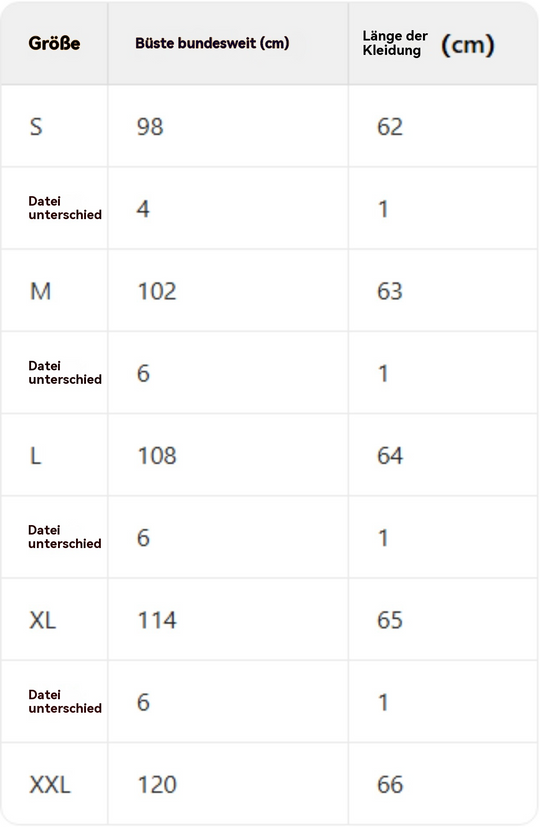This screenshot has width=540, height=827.
Task: Click bust value 120
Action: click(157, 785)
